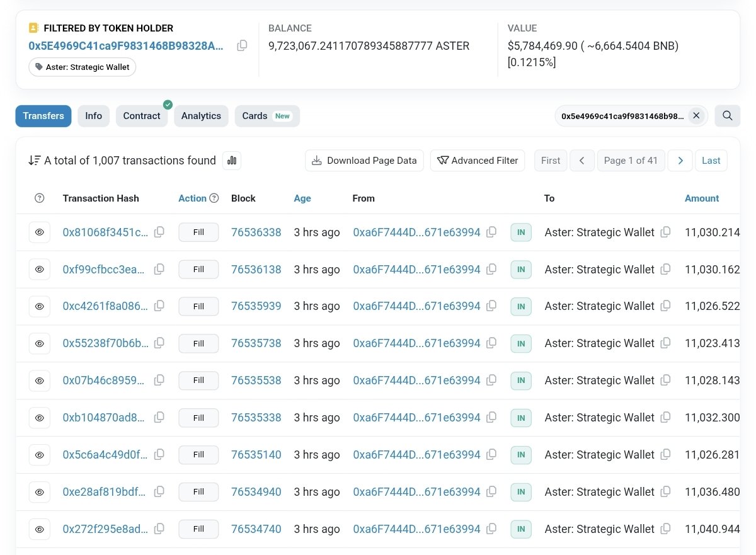
Task: Preview transaction 0xb104870ad8... with eye icon
Action: click(x=40, y=418)
